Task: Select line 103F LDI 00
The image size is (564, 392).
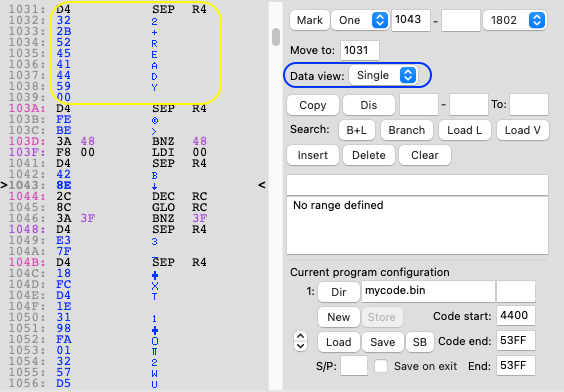Action: pyautogui.click(x=108, y=152)
